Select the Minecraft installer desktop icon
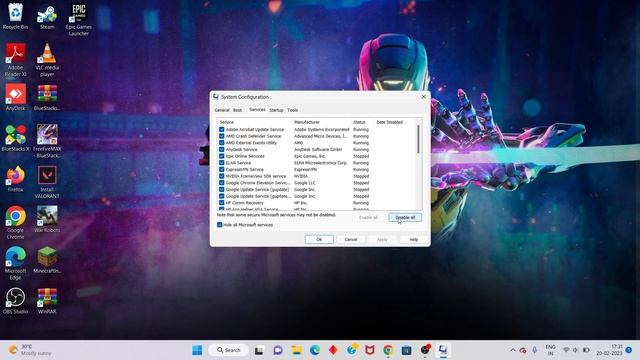 (x=47, y=260)
